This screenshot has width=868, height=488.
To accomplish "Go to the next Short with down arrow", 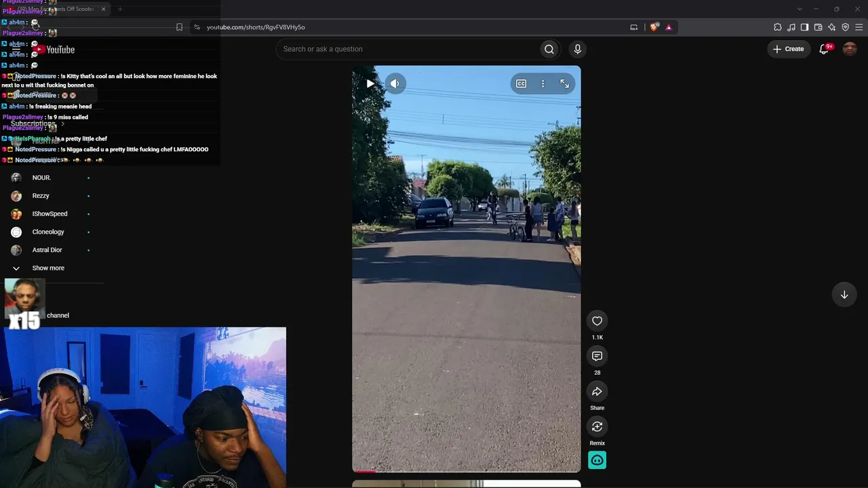I will [844, 295].
